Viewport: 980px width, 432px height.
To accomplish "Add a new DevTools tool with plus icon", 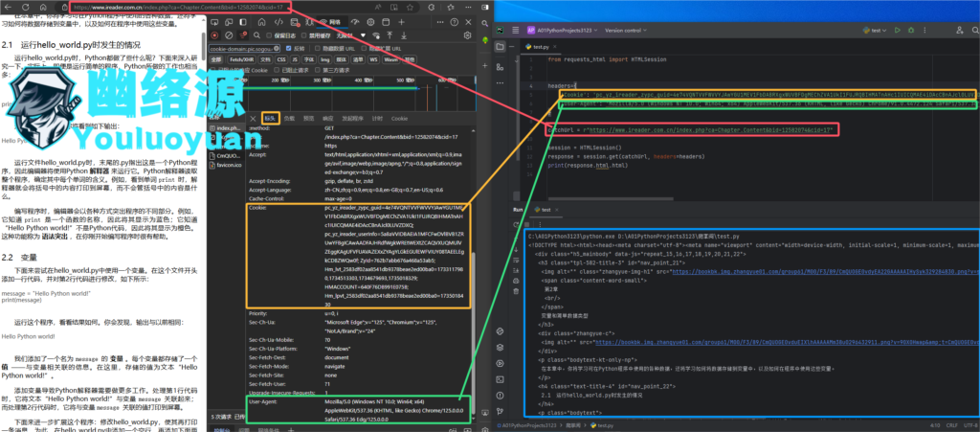I will tap(401, 22).
